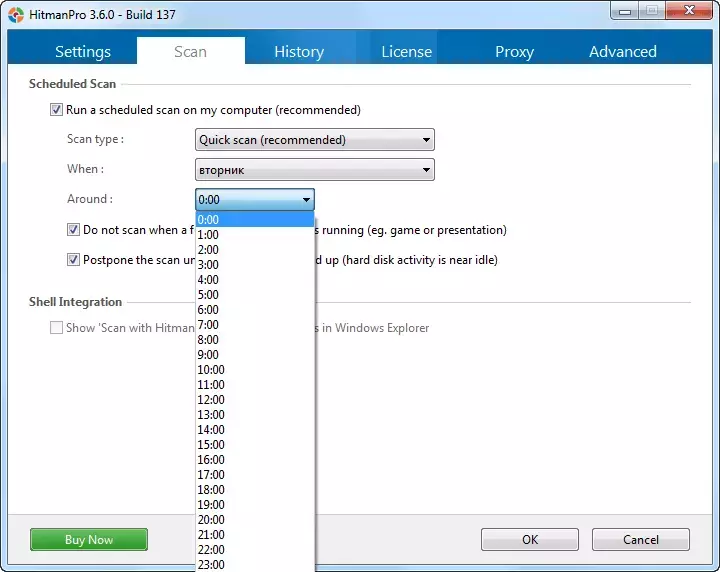
Task: Click 21:00 in the dropdown list
Action: pyautogui.click(x=255, y=534)
